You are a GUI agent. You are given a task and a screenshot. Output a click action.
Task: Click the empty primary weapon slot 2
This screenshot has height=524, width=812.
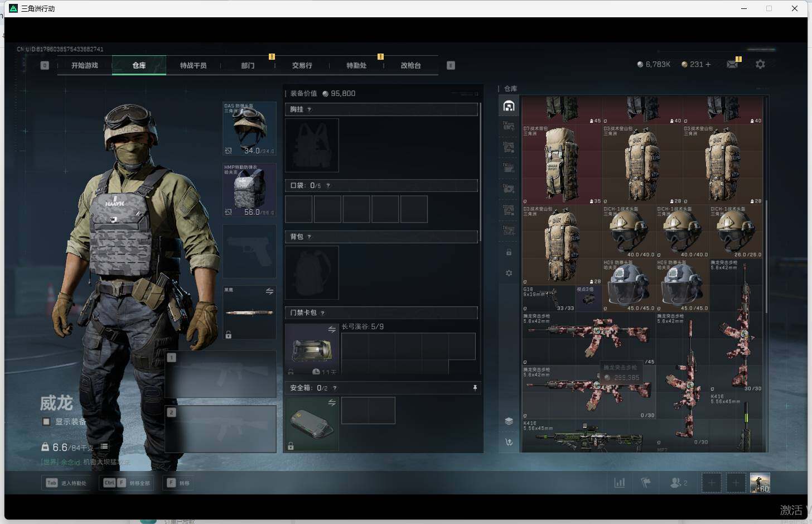tap(220, 429)
